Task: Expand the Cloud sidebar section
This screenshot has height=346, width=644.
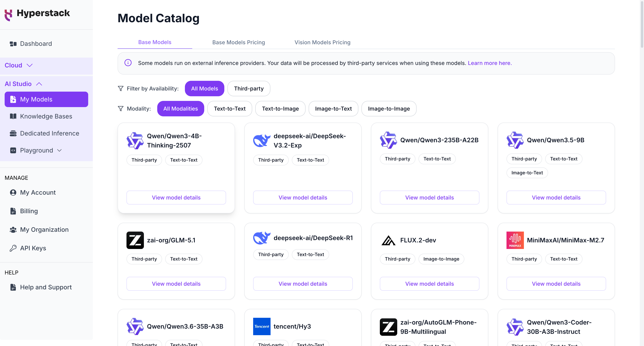Action: click(x=46, y=66)
